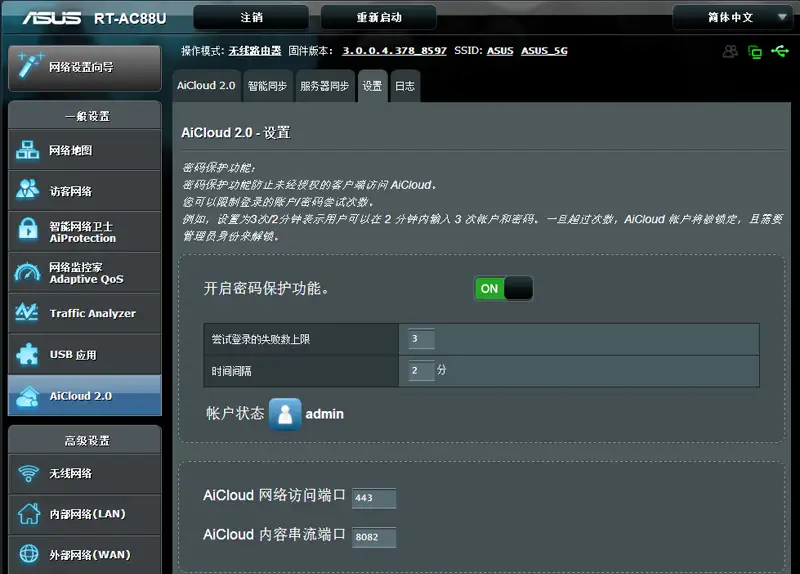Click the green network clients status icon
This screenshot has width=800, height=574.
755,52
